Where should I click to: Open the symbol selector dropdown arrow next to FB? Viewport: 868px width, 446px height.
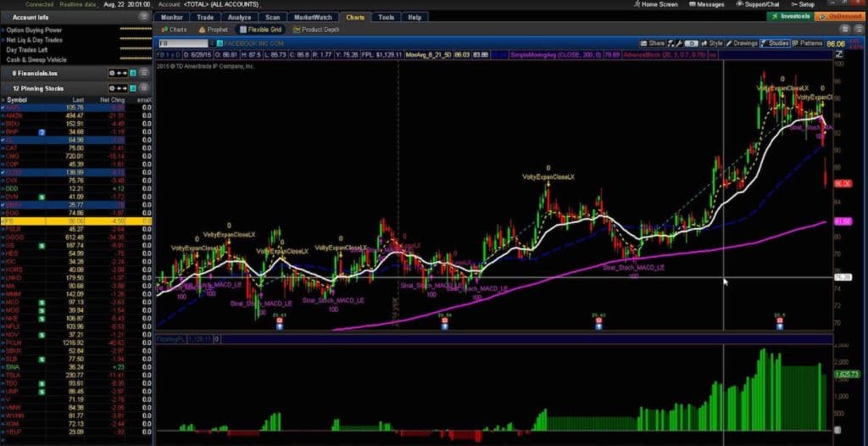pos(212,43)
